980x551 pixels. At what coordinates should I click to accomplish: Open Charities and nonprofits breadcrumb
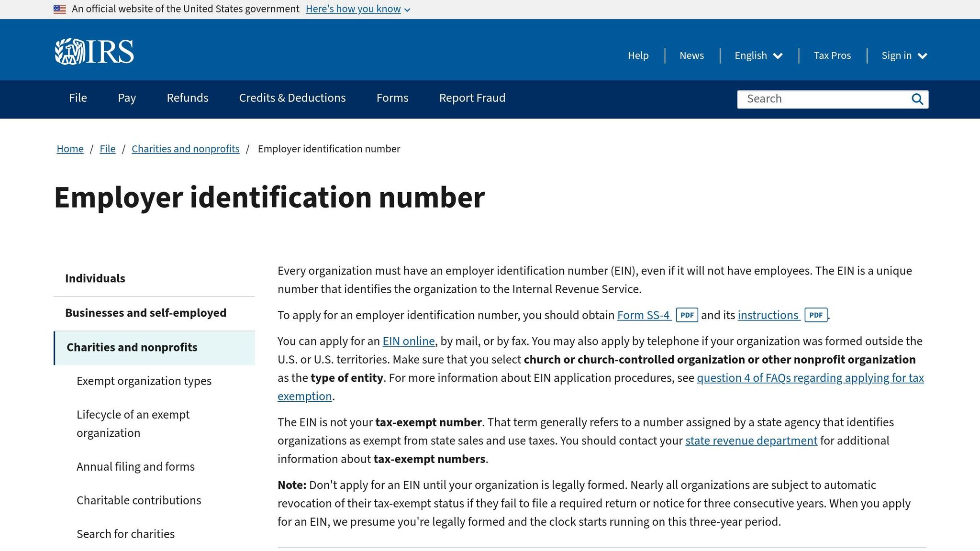(x=186, y=149)
